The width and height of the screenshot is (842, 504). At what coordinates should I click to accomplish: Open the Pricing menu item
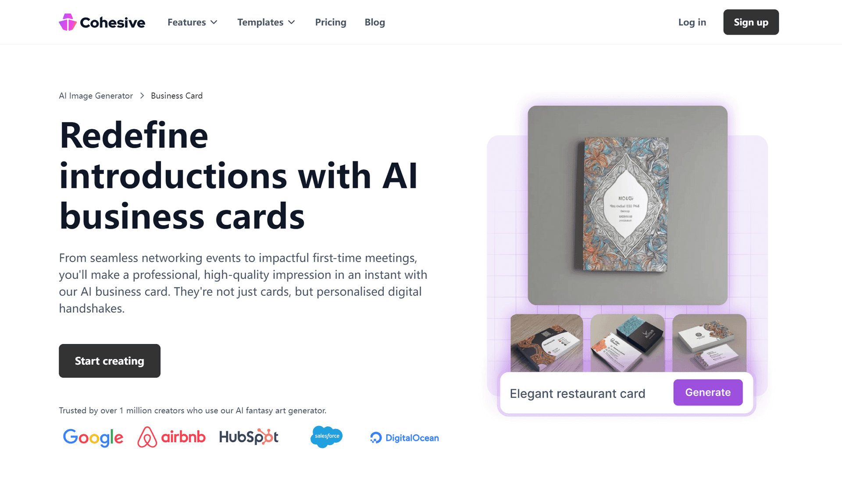click(331, 22)
